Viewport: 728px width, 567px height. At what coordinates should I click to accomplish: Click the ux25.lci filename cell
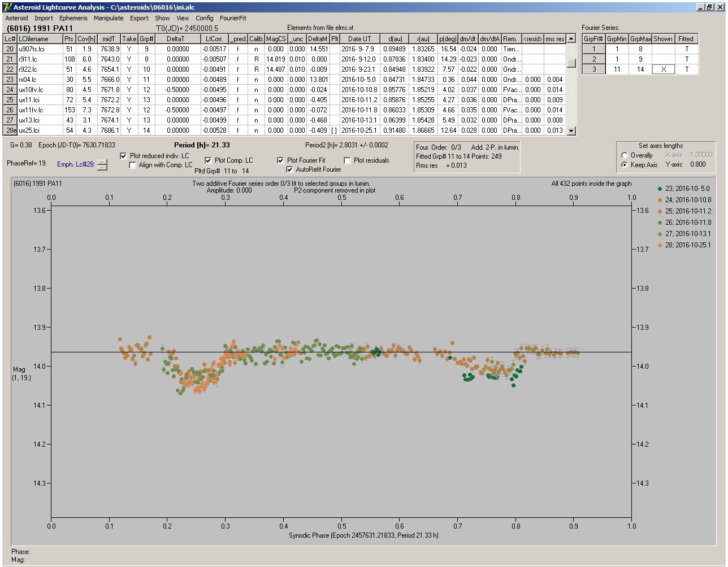[40, 130]
